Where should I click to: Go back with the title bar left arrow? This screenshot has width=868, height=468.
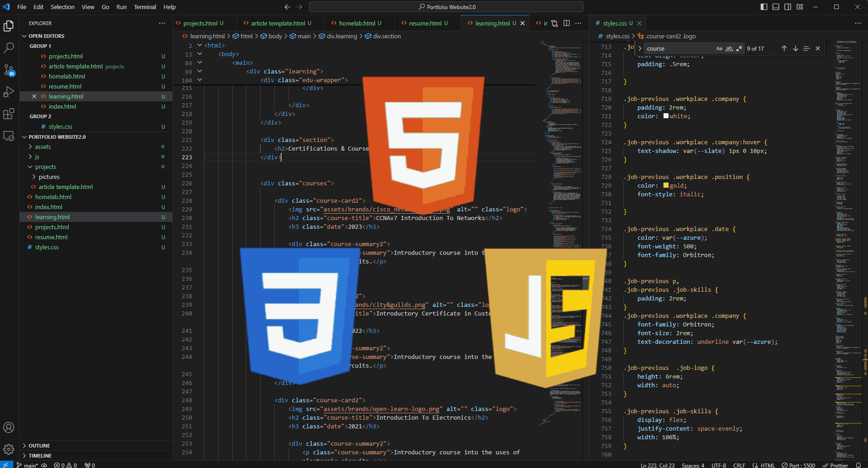[x=288, y=7]
